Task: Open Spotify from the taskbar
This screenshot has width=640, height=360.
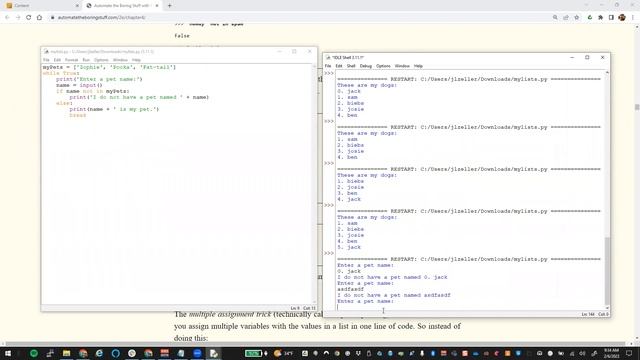Action: 34,353
